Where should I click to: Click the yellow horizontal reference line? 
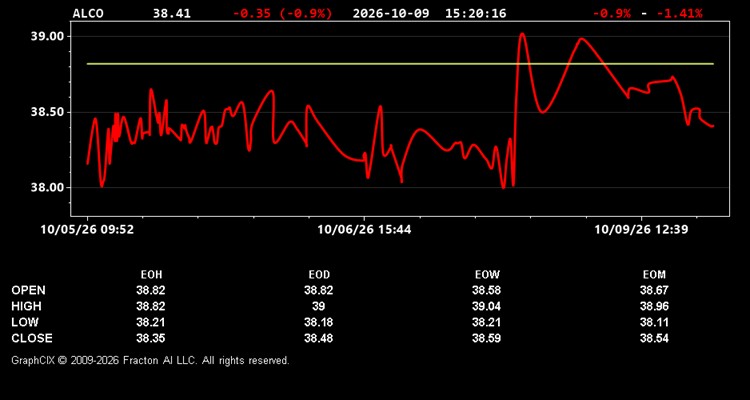(400, 64)
